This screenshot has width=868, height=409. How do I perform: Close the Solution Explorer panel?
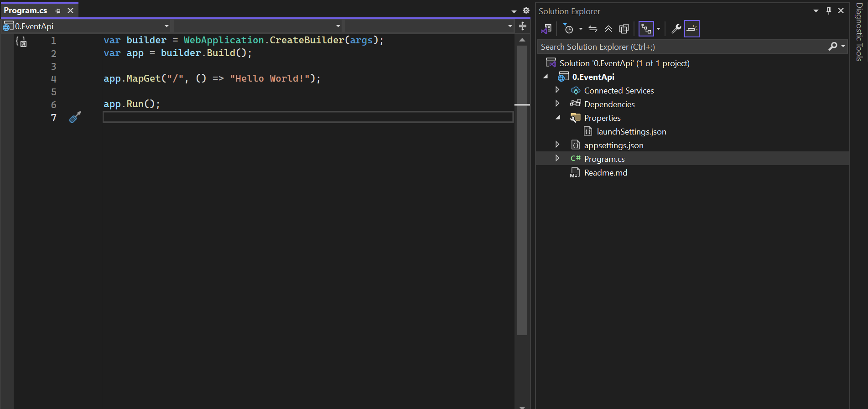tap(841, 10)
